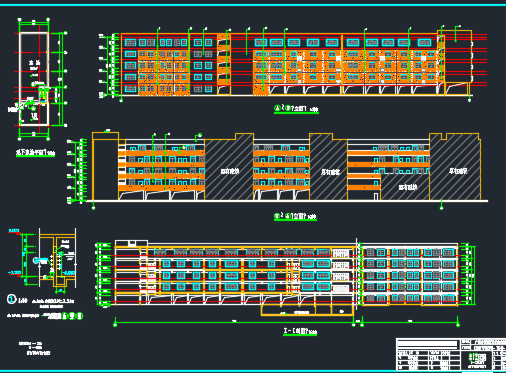Viewport: 506px width, 373px height.
Task: Click the white notes text near the sheet bottom
Action: pyautogui.click(x=34, y=348)
